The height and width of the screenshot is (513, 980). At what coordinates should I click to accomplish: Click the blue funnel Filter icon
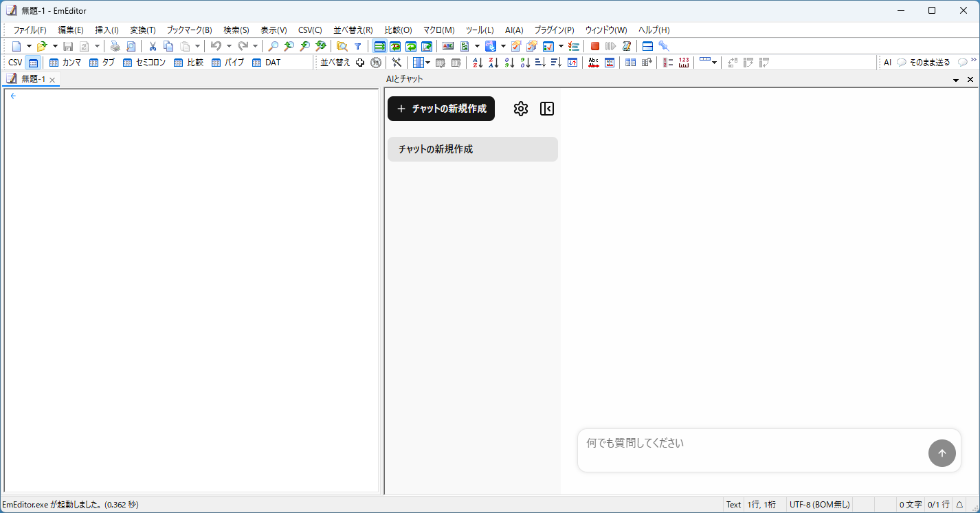coord(357,46)
